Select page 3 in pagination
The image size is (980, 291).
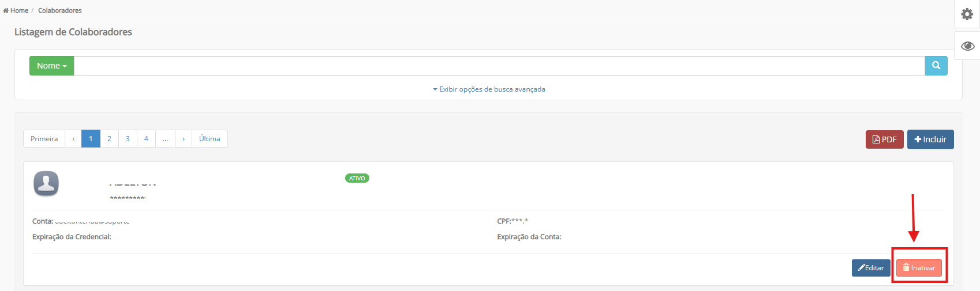(x=128, y=139)
